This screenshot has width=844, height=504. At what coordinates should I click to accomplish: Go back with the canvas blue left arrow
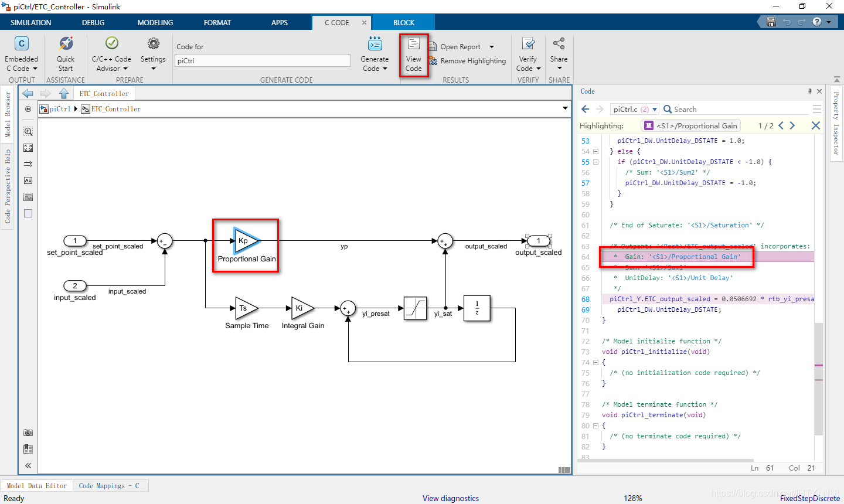pos(28,93)
